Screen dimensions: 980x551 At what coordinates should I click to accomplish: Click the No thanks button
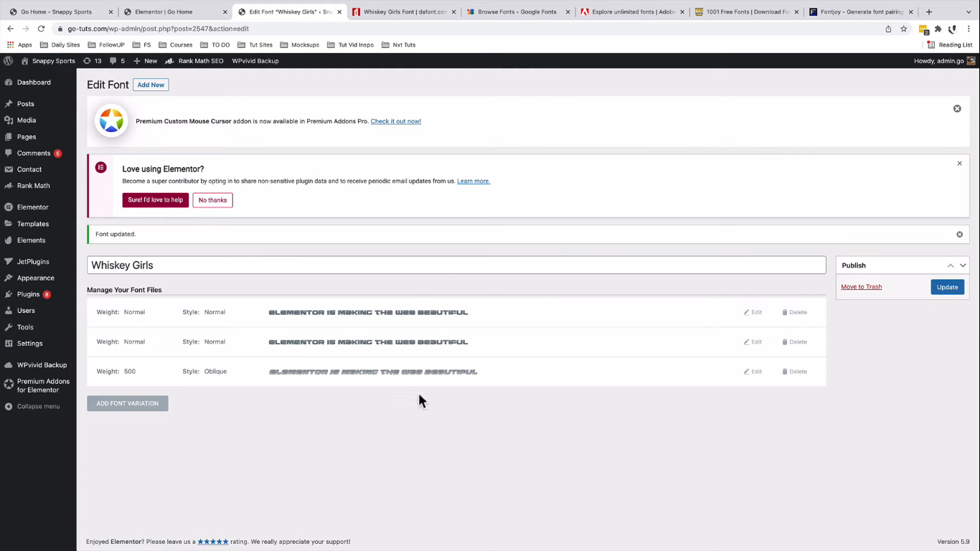coord(212,200)
